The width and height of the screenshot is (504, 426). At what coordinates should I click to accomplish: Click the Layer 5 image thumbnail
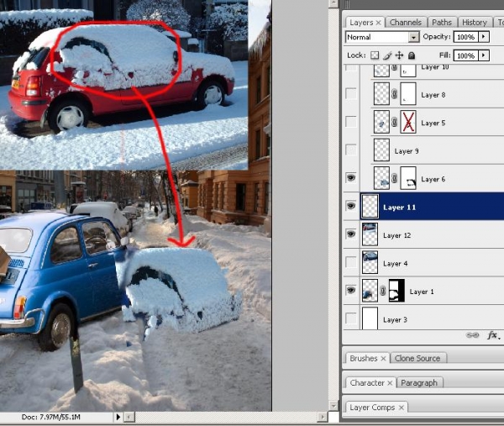(x=382, y=122)
